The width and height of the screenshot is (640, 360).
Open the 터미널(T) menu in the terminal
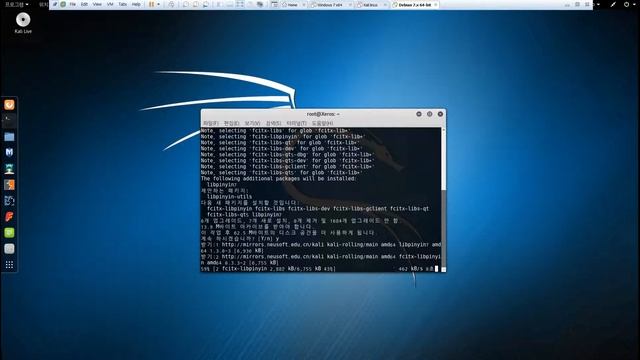click(296, 123)
